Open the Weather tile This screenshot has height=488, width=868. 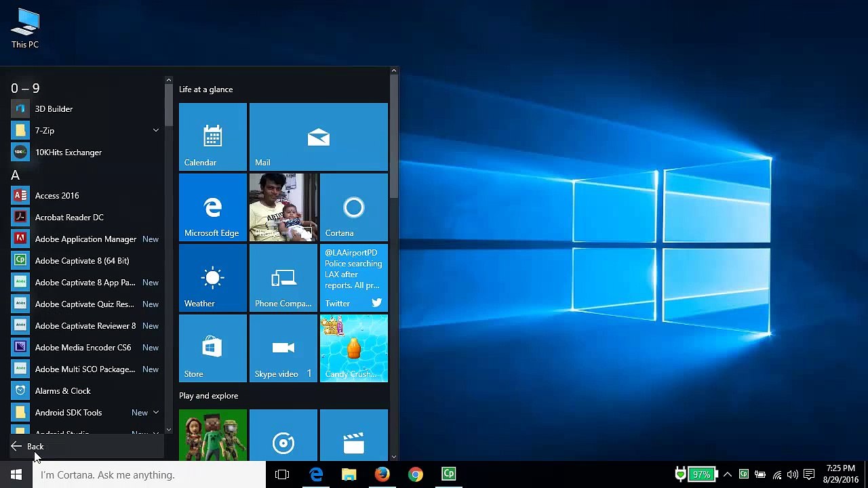tap(213, 278)
